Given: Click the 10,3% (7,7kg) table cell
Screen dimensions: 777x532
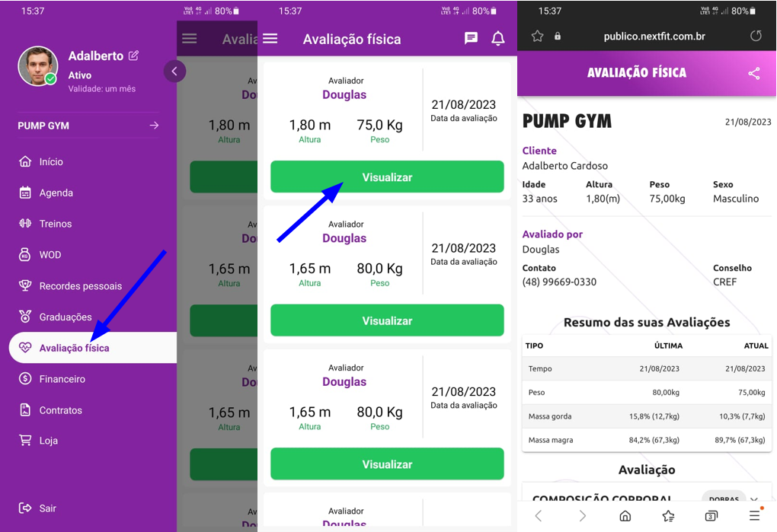Looking at the screenshot, I should click(742, 416).
